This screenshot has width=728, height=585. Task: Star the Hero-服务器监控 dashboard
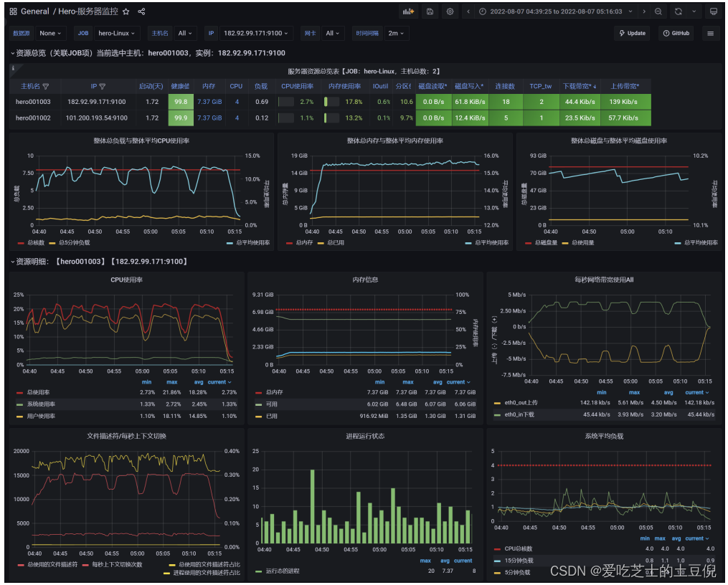coord(126,11)
